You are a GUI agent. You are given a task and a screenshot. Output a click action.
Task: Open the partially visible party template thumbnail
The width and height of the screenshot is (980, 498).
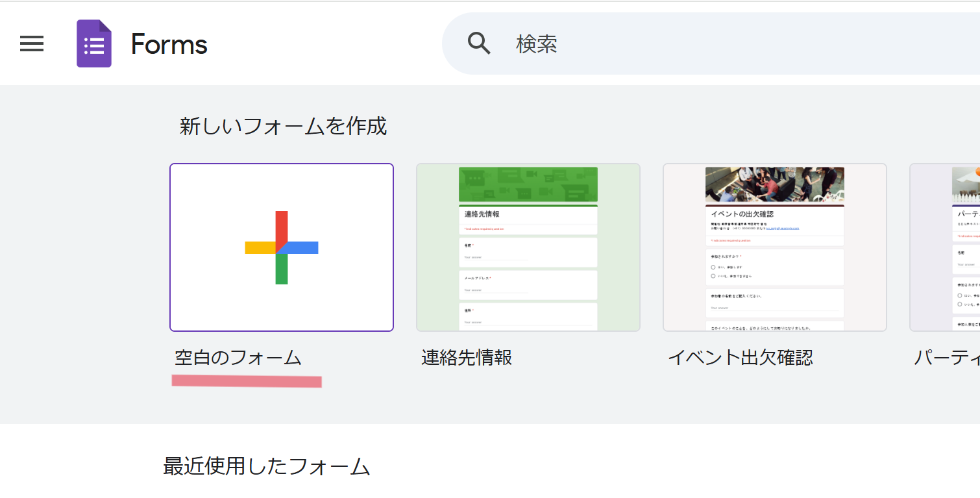tap(945, 247)
